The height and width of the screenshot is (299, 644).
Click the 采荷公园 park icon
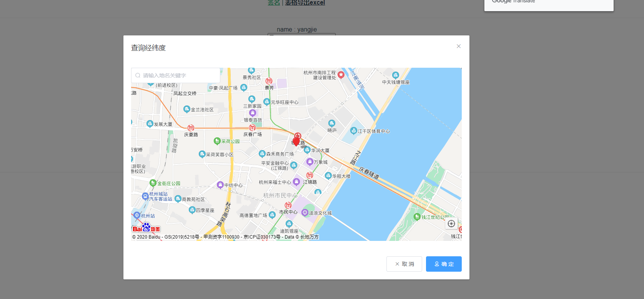(217, 141)
